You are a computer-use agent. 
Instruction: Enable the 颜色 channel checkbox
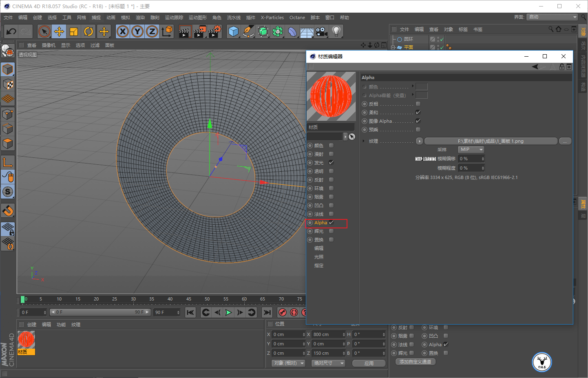click(331, 146)
